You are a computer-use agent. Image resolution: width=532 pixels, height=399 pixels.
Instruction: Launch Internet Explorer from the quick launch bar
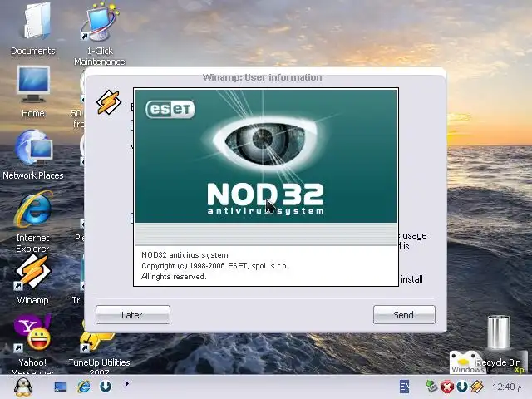tap(83, 387)
